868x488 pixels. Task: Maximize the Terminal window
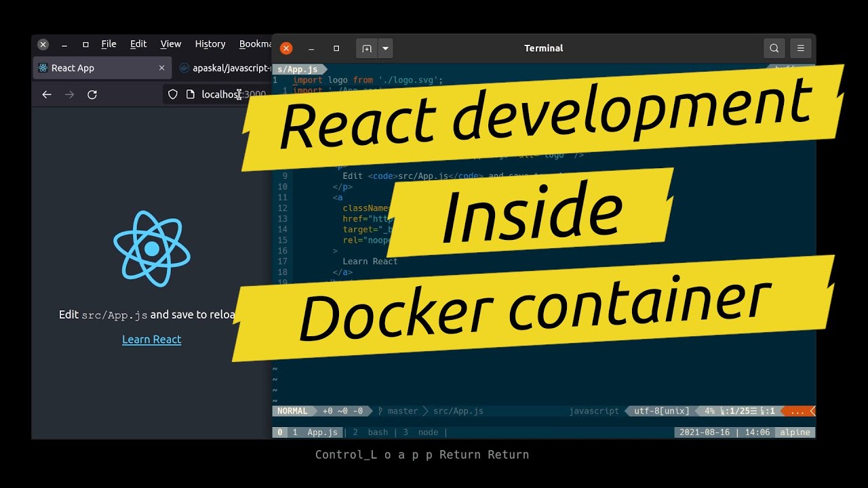(x=336, y=48)
